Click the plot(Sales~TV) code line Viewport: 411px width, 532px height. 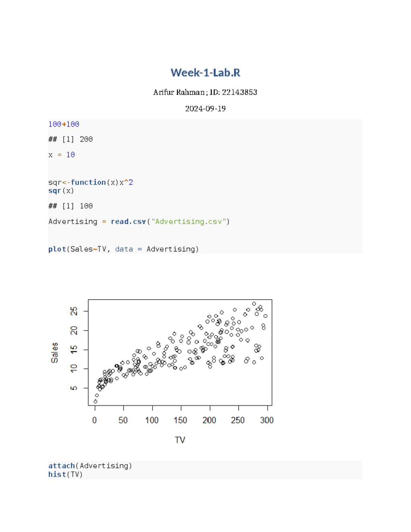(123, 249)
